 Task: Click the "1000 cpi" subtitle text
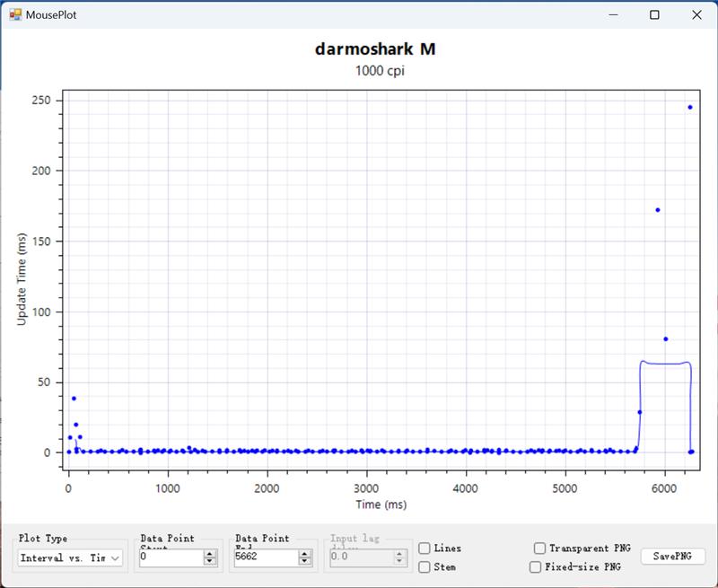(375, 71)
